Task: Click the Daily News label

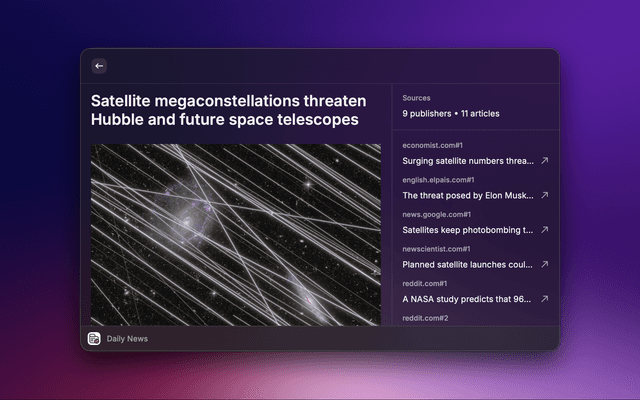Action: (x=127, y=339)
